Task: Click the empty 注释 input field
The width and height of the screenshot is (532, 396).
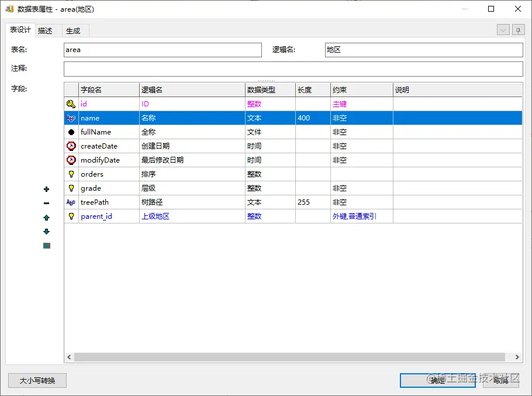Action: 293,69
